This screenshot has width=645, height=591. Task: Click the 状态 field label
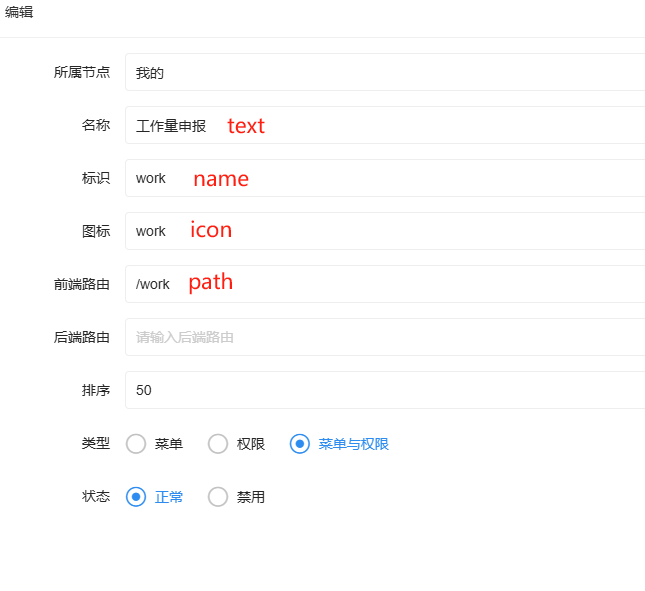[96, 496]
